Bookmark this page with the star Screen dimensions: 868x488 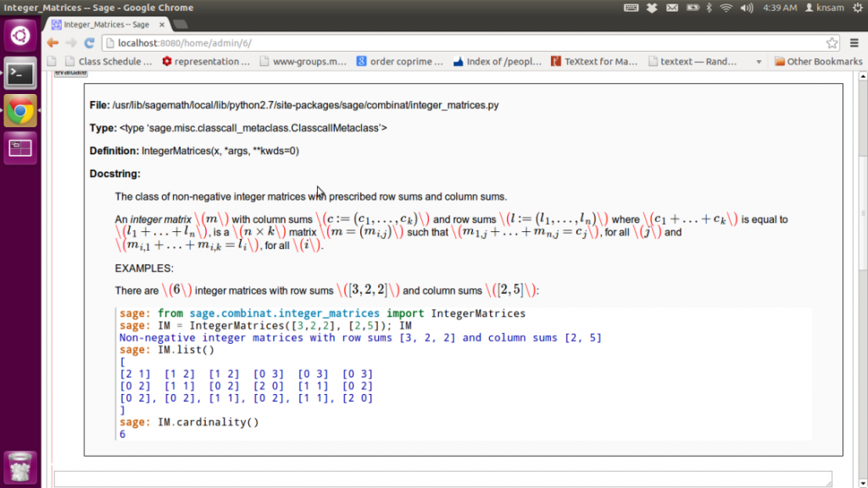tap(832, 42)
